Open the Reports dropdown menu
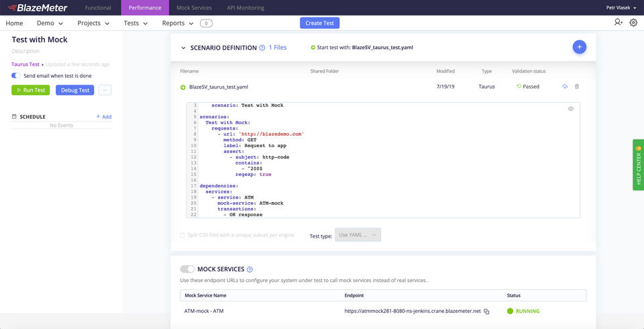Image resolution: width=644 pixels, height=329 pixels. pos(177,23)
